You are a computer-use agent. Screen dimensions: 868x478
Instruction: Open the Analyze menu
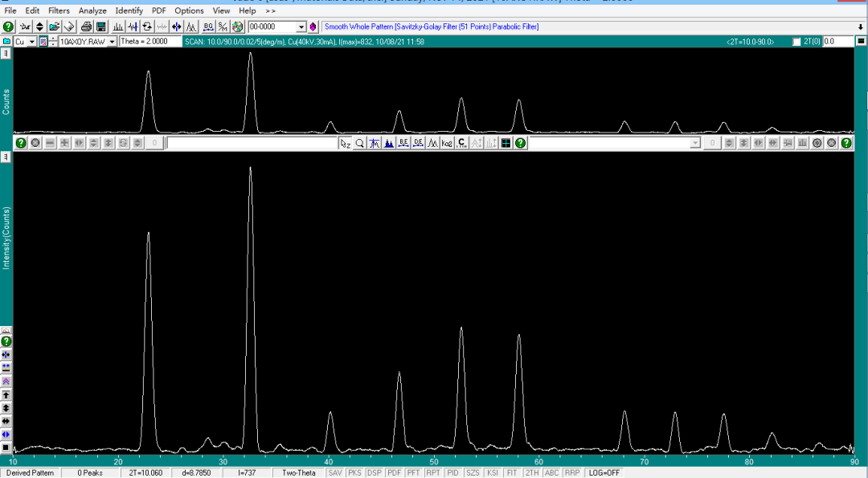pyautogui.click(x=92, y=11)
